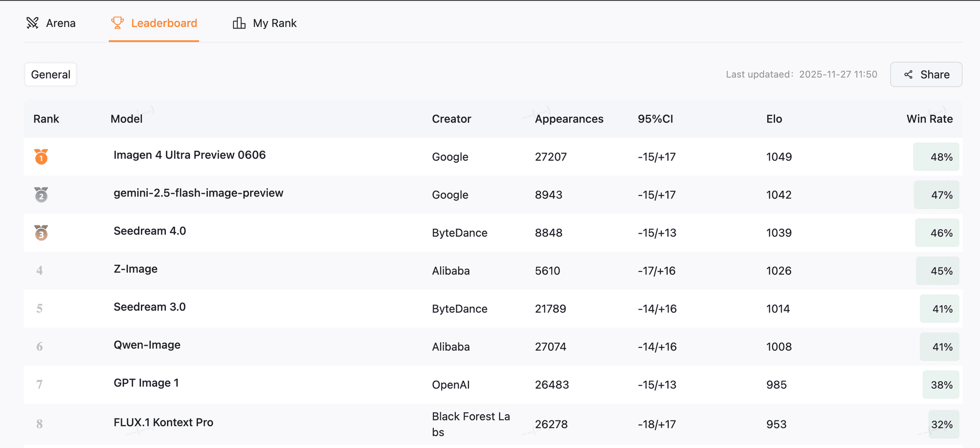Open the General category filter
The height and width of the screenshot is (448, 980).
pyautogui.click(x=50, y=74)
